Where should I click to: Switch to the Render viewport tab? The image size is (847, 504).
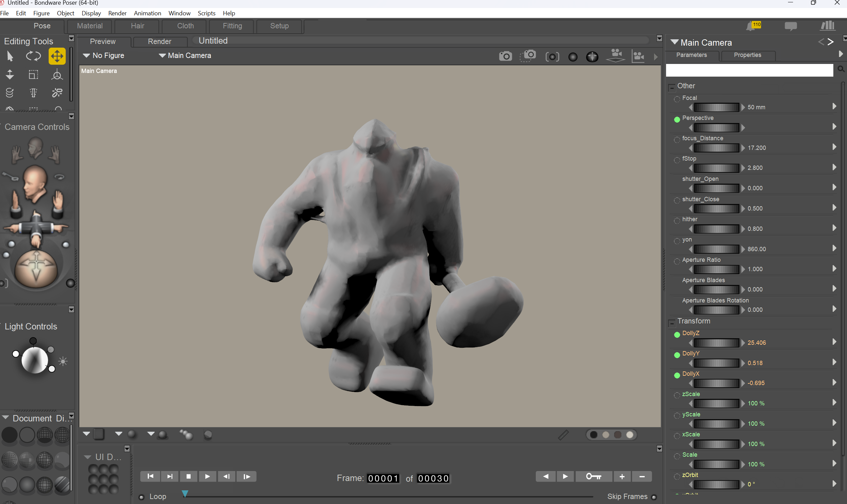pyautogui.click(x=160, y=41)
